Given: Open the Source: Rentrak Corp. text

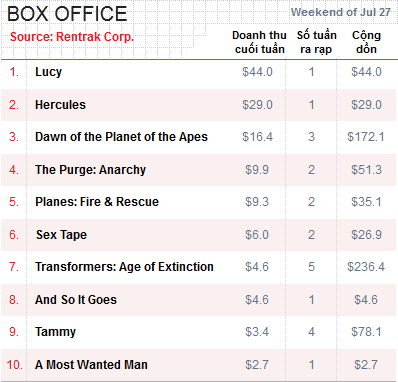Looking at the screenshot, I should tap(72, 37).
